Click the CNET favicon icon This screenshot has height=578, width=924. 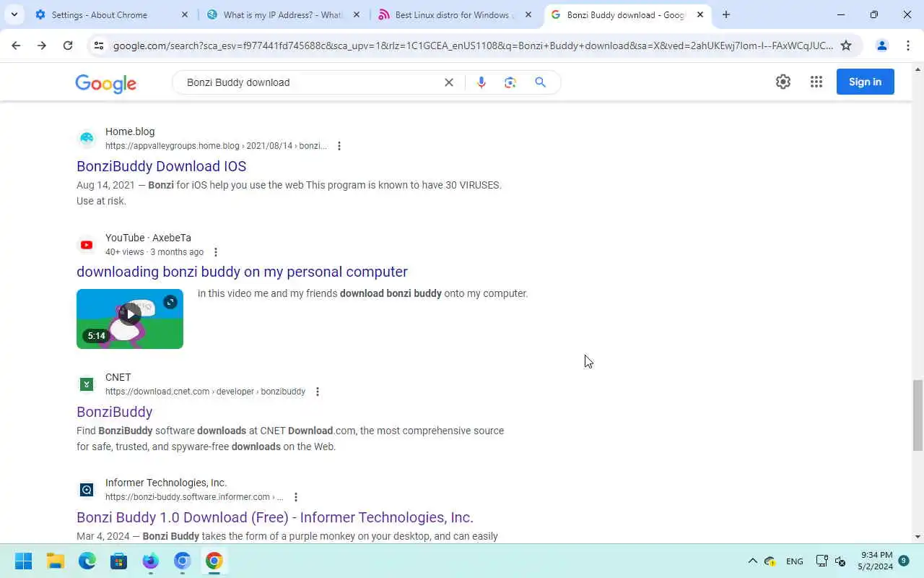click(87, 384)
